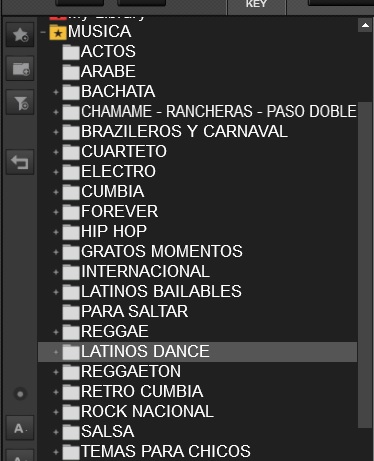Click the add filter folder funnel icon
This screenshot has width=374, height=461.
point(20,102)
